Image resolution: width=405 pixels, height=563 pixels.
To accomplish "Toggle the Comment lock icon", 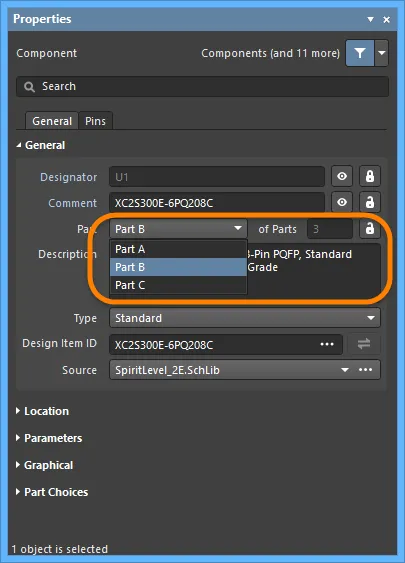I will (370, 202).
